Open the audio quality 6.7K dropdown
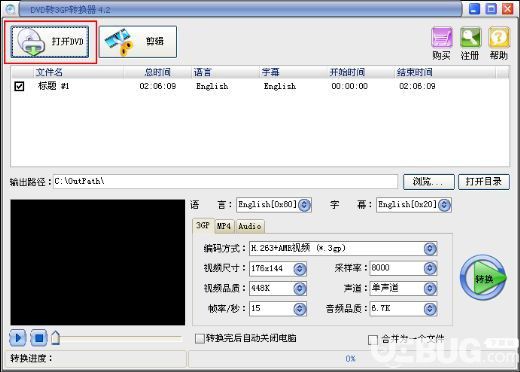520x372 pixels. 430,309
